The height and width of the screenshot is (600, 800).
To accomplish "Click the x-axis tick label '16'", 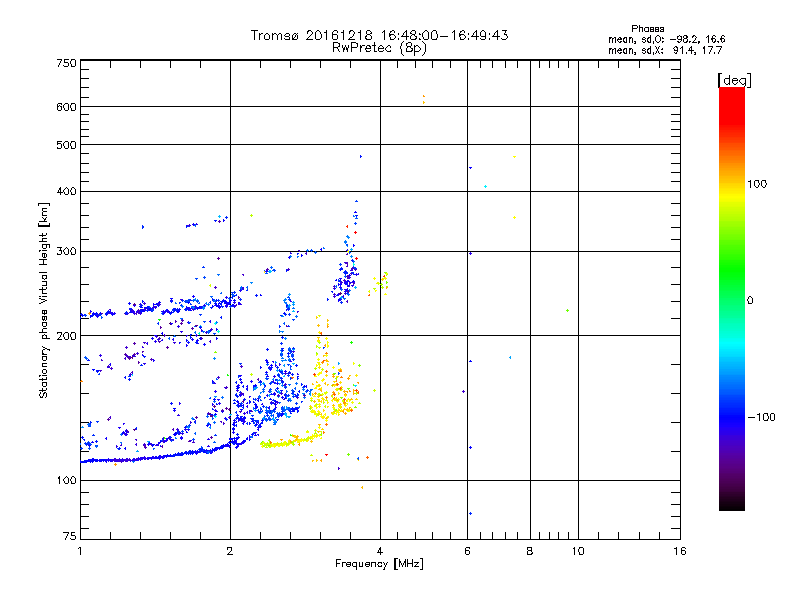I will pos(680,551).
